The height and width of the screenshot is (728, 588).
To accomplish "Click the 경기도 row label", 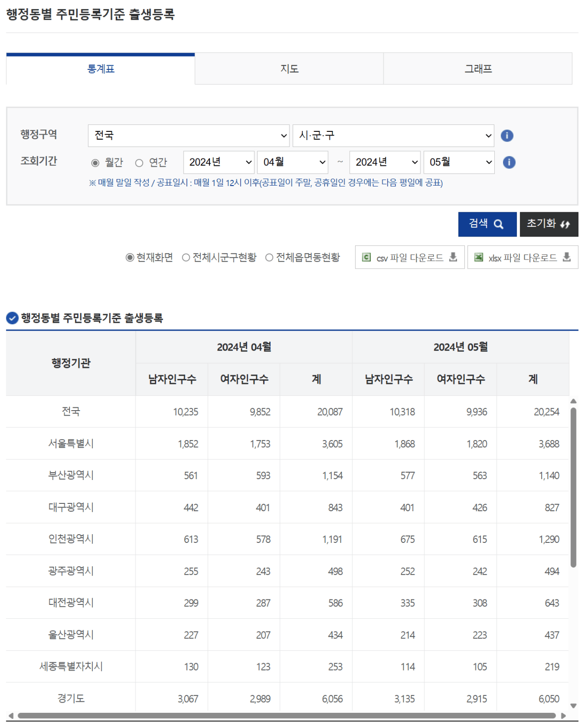I will tap(71, 698).
